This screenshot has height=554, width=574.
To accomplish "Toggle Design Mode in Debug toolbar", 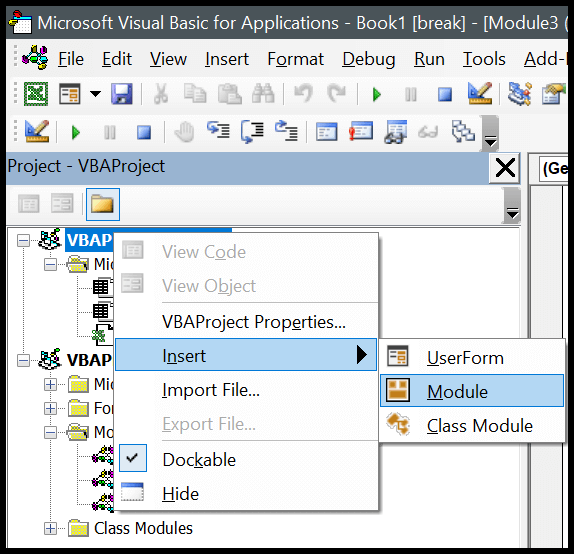I will coord(37,131).
